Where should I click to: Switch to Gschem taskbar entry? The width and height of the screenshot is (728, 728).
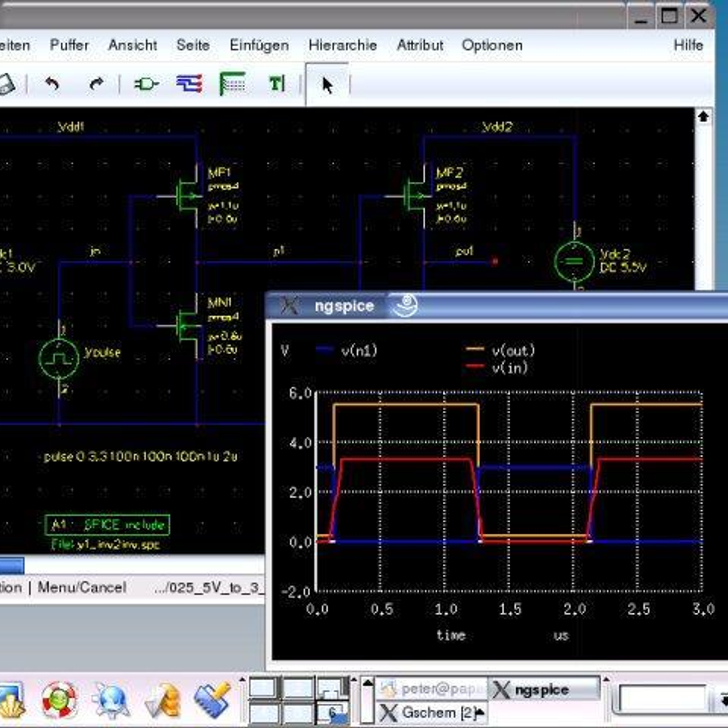pyautogui.click(x=430, y=712)
